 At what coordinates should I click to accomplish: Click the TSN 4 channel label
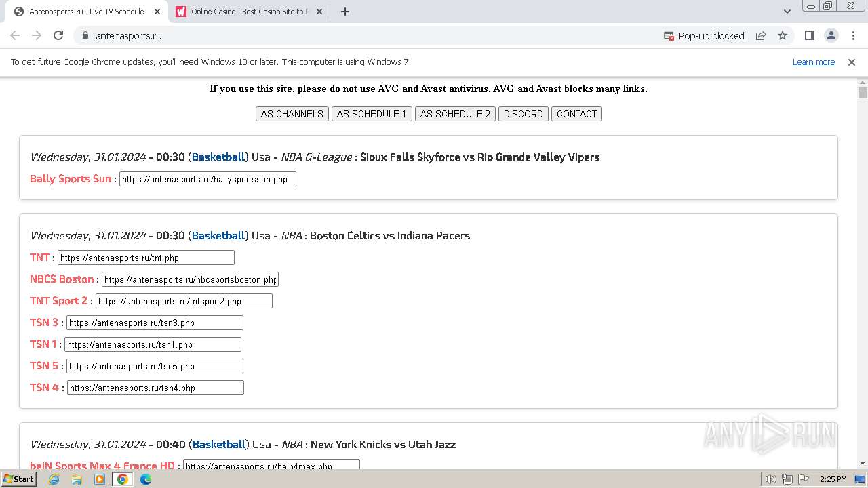click(45, 388)
